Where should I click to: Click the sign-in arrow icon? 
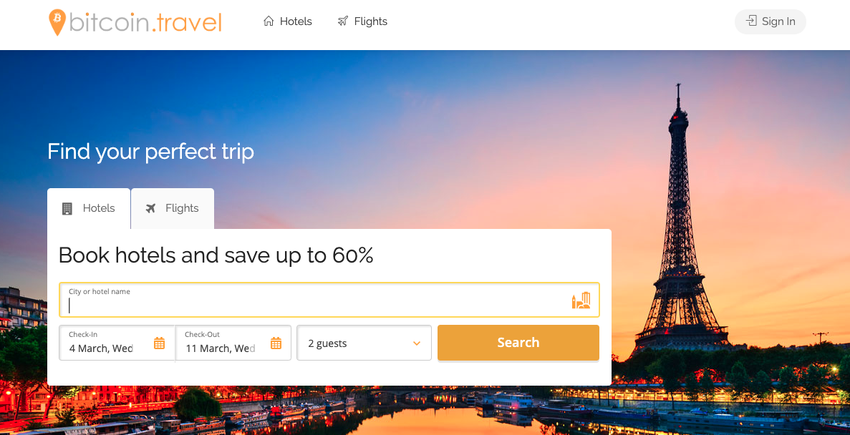751,21
